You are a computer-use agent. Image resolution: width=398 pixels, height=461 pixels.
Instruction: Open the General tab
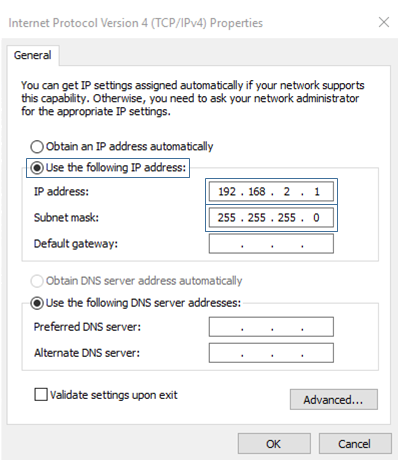point(32,55)
